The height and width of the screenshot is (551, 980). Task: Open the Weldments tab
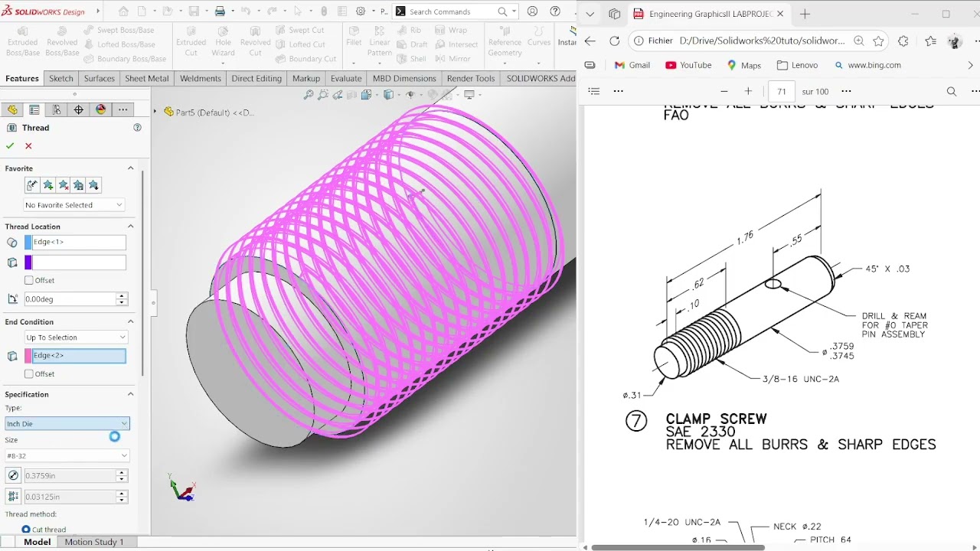click(200, 78)
